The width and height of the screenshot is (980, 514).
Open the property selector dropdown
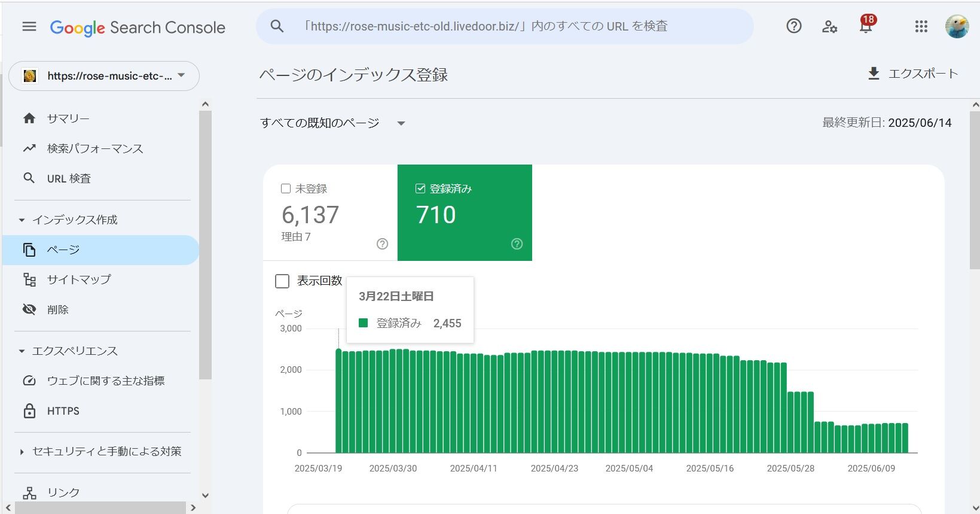(x=104, y=76)
